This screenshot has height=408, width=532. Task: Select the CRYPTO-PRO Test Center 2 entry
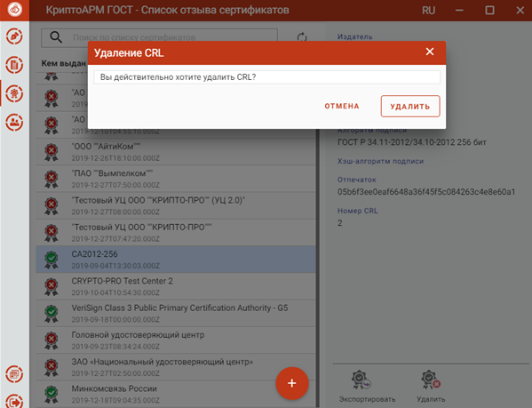[176, 286]
